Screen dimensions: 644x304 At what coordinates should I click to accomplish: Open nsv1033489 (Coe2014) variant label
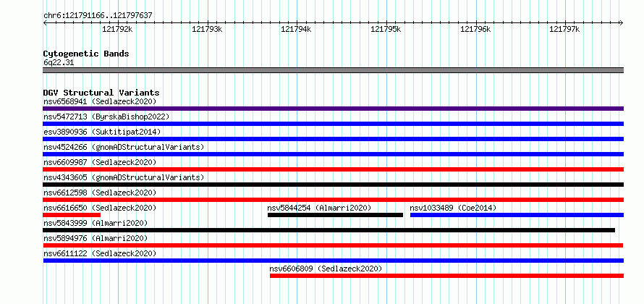click(x=453, y=208)
